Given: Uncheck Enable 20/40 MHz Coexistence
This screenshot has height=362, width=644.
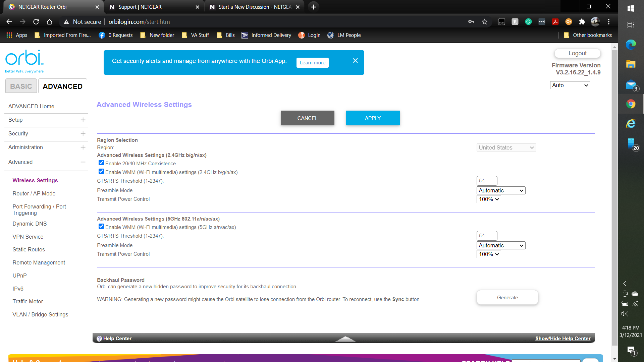Looking at the screenshot, I should tap(101, 163).
